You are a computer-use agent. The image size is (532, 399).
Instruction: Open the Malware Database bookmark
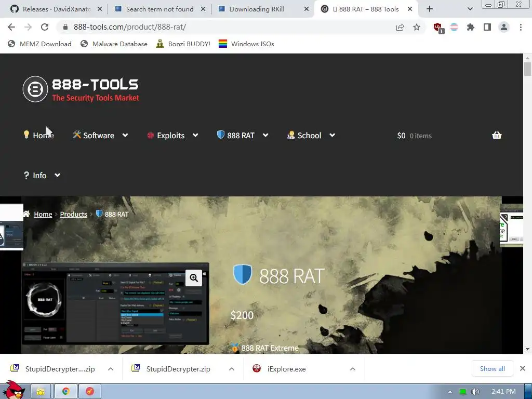pyautogui.click(x=114, y=44)
